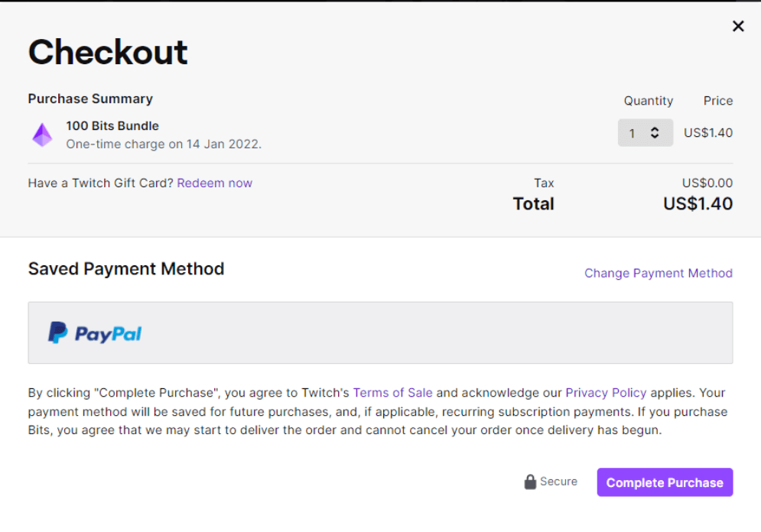Image resolution: width=761 pixels, height=532 pixels.
Task: Click the Tax amount US$0.00
Action: (707, 183)
